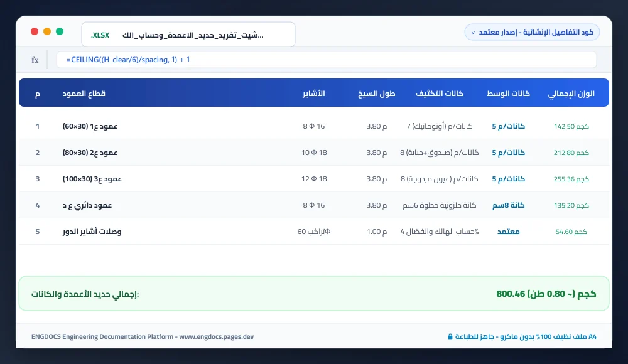
Task: Click weight cell '135.20 كجم'
Action: tap(571, 205)
